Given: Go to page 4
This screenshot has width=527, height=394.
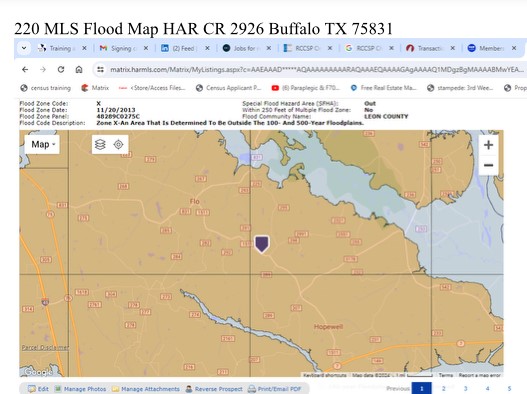Looking at the screenshot, I should (x=487, y=389).
